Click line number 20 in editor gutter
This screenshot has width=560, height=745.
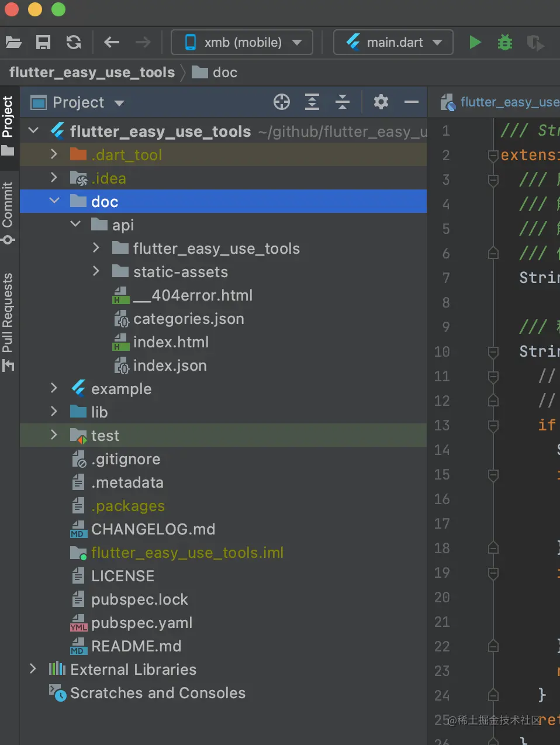[442, 597]
